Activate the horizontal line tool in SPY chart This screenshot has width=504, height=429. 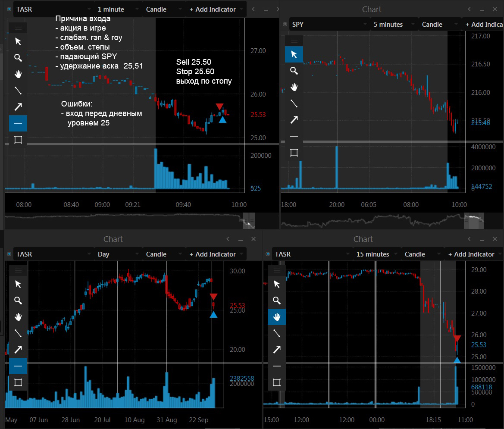pos(294,136)
